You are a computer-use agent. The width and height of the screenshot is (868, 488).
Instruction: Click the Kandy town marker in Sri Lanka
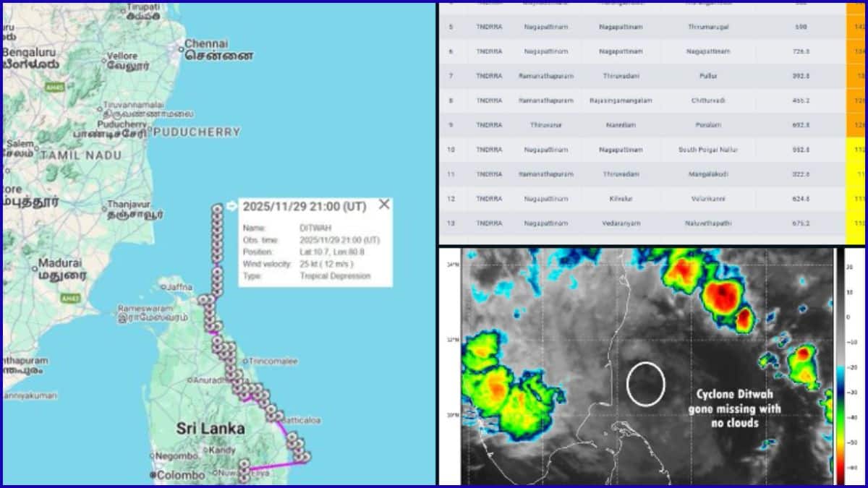point(207,449)
